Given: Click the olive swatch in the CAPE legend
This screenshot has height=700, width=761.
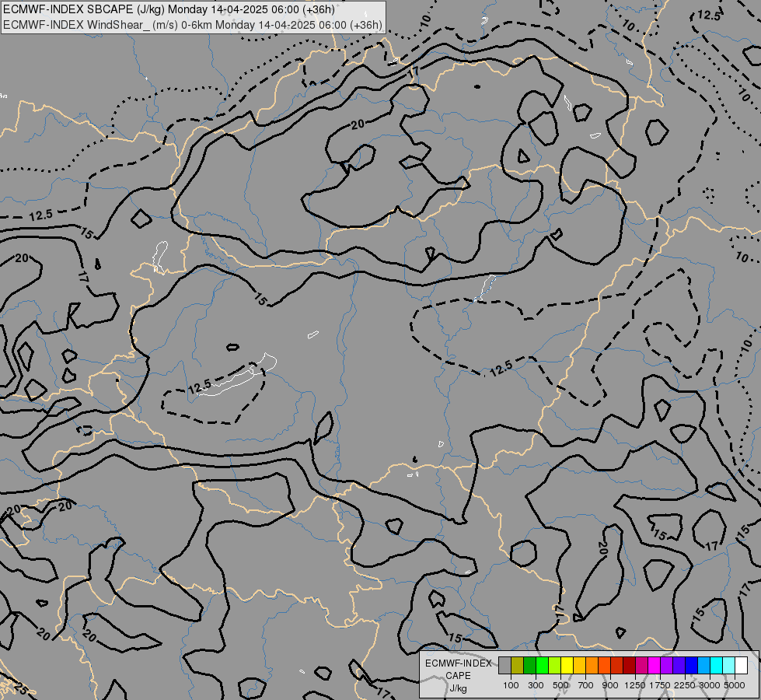Looking at the screenshot, I should pos(518,665).
